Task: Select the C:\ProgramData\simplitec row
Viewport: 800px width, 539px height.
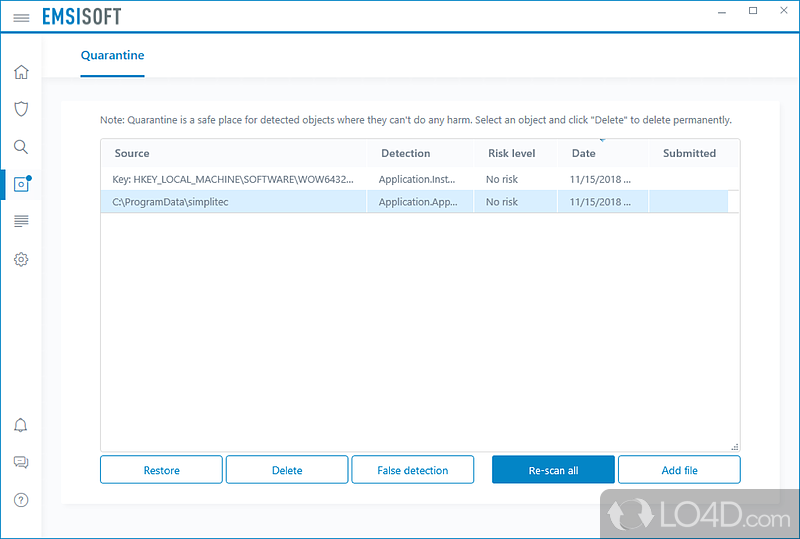Action: tap(233, 202)
